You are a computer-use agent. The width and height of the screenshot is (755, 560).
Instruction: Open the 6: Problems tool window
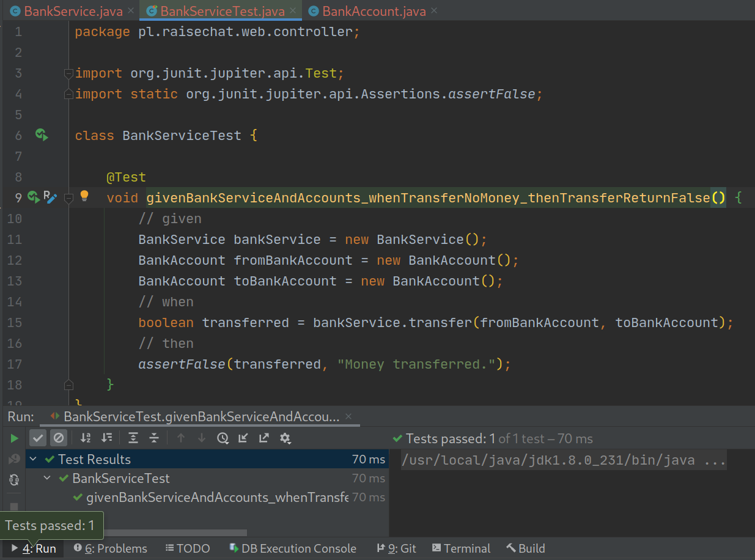111,548
